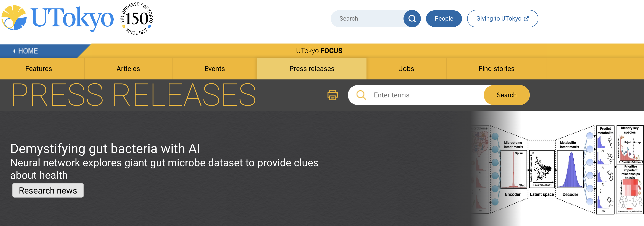
Task: Print the press releases page
Action: pyautogui.click(x=332, y=95)
